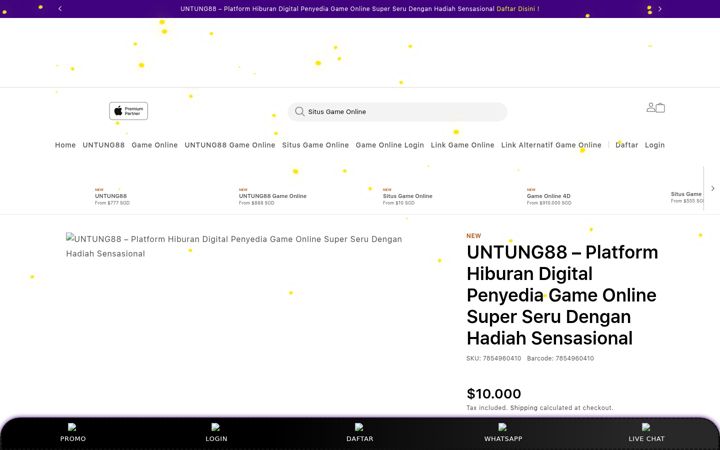Focus the Situs Game Online search field
Viewport: 720px width, 450px height.
coord(398,112)
